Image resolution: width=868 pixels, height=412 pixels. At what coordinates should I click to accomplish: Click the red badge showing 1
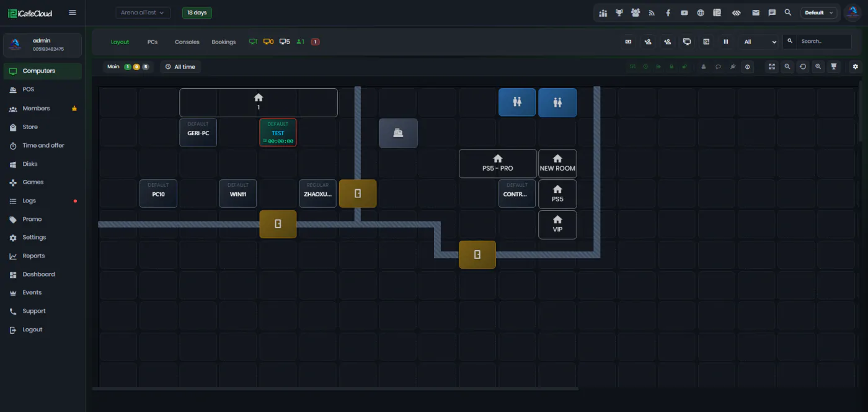pos(316,42)
